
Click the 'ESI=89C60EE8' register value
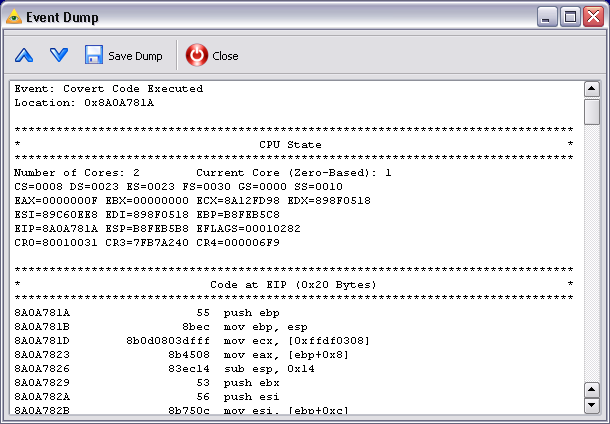coord(56,215)
